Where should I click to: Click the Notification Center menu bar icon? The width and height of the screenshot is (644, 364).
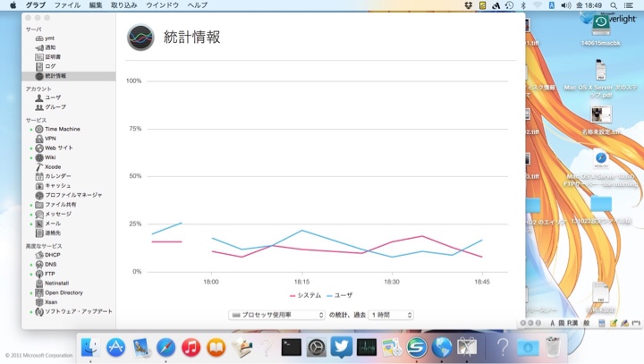(629, 5)
